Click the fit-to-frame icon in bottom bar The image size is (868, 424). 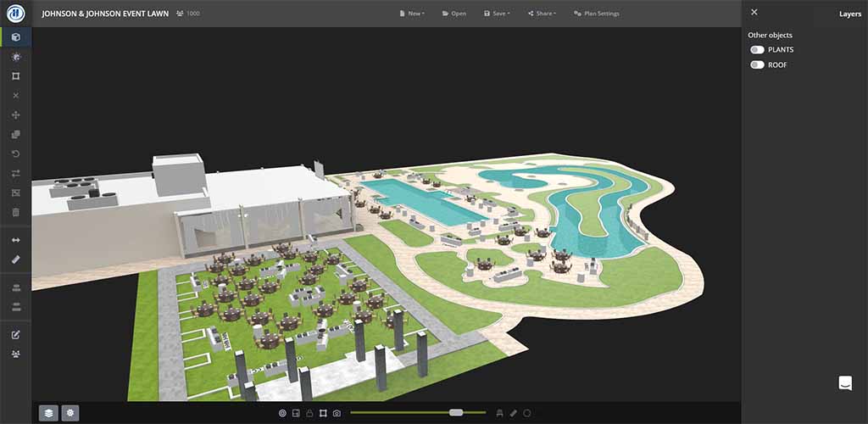coord(323,413)
